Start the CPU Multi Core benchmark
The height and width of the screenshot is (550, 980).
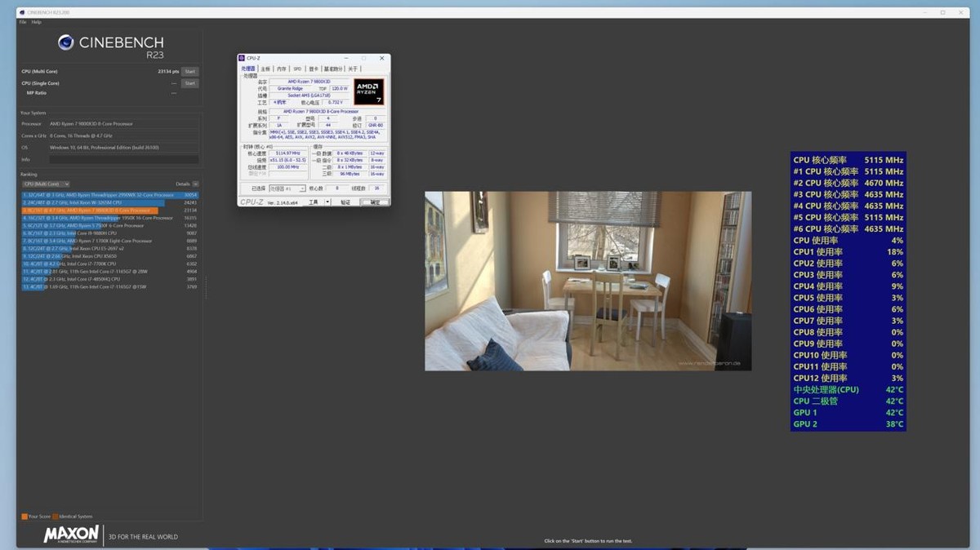click(189, 72)
